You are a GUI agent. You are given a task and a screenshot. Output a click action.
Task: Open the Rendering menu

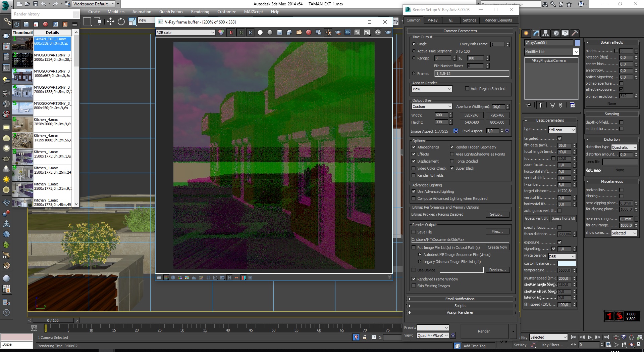[200, 12]
